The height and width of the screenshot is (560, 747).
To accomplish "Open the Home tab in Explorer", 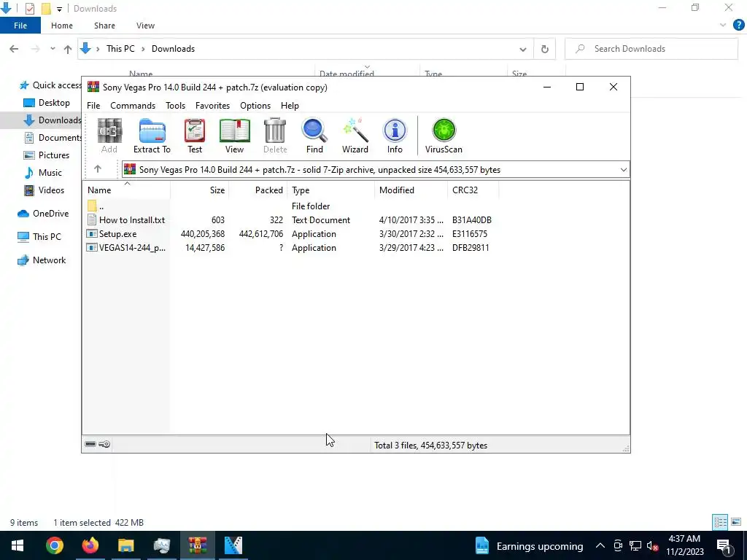I will 62,26.
